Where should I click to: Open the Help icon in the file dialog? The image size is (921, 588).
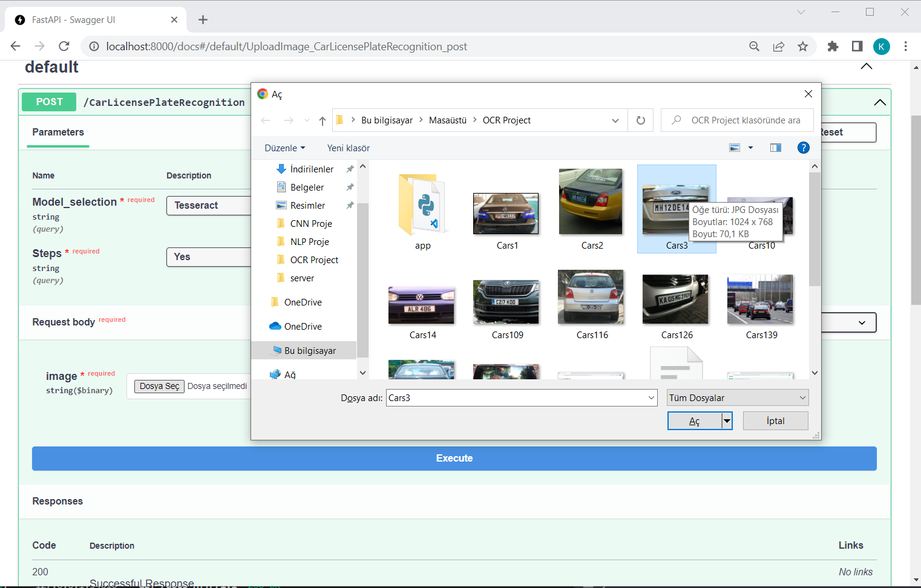[x=803, y=147]
